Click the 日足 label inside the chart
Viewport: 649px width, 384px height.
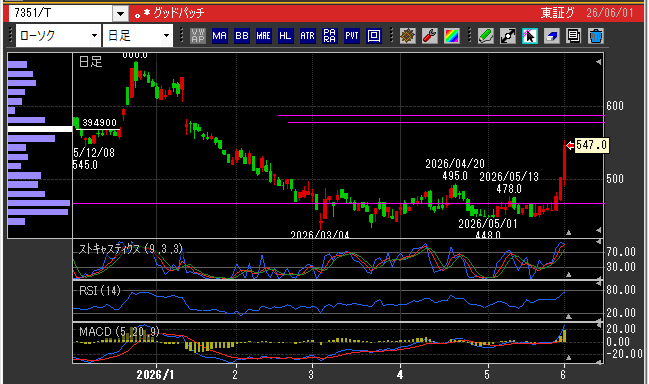90,62
